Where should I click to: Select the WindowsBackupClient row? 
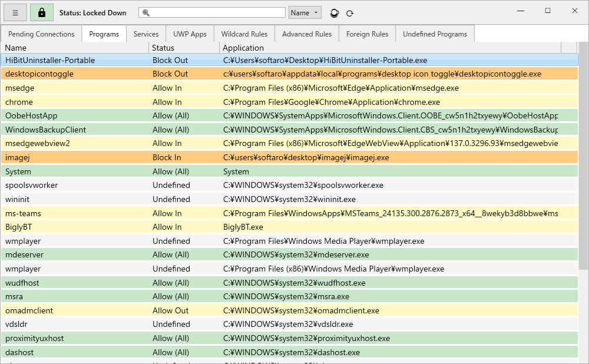tap(289, 130)
